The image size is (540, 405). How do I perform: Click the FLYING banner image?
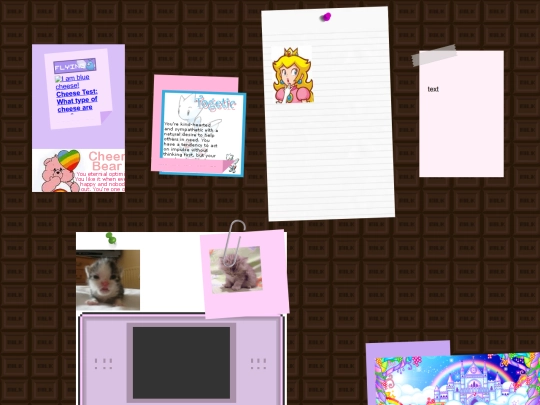coord(75,65)
